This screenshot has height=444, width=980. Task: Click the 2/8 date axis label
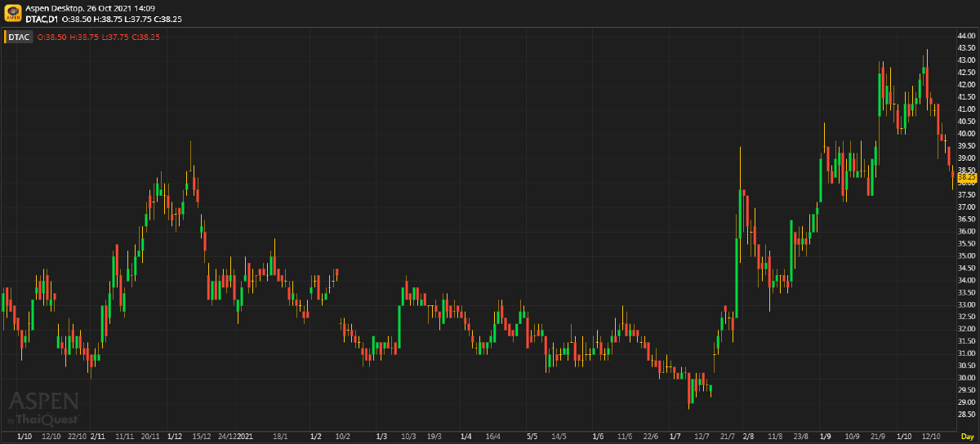click(x=748, y=437)
